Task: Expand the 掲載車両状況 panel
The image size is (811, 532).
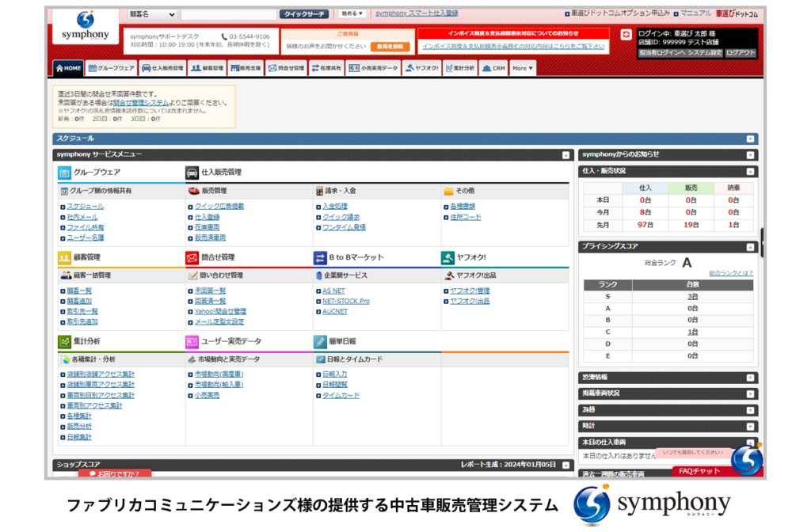Action: pyautogui.click(x=750, y=394)
